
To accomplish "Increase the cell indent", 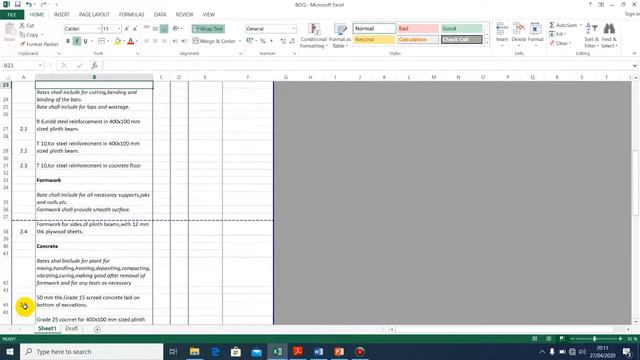I will coord(184,41).
